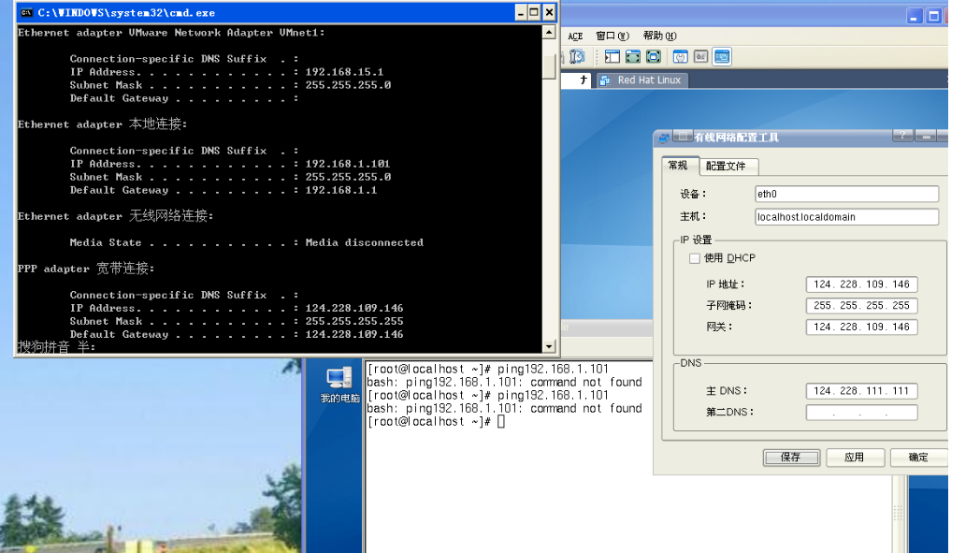Click 192.168.15.1 IP address in cmd

(344, 72)
